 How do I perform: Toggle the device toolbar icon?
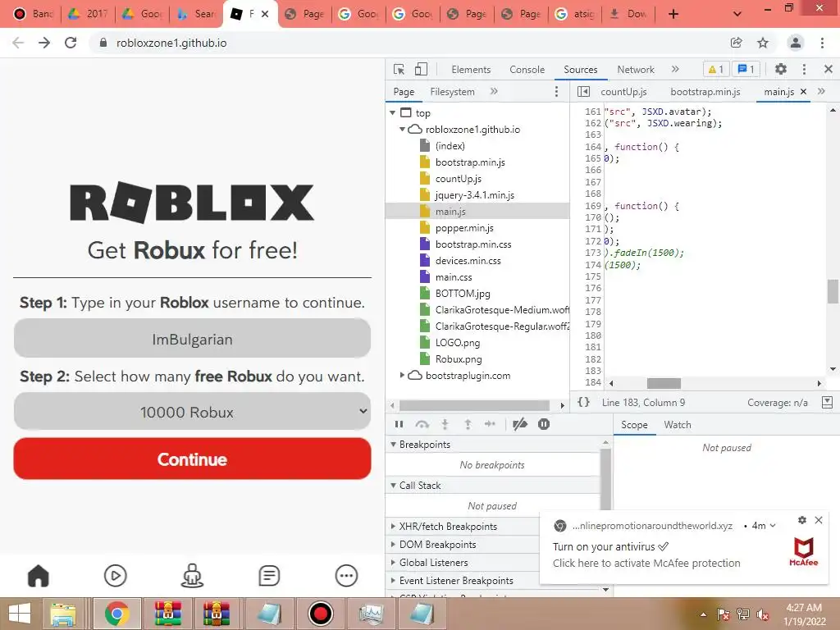point(421,69)
